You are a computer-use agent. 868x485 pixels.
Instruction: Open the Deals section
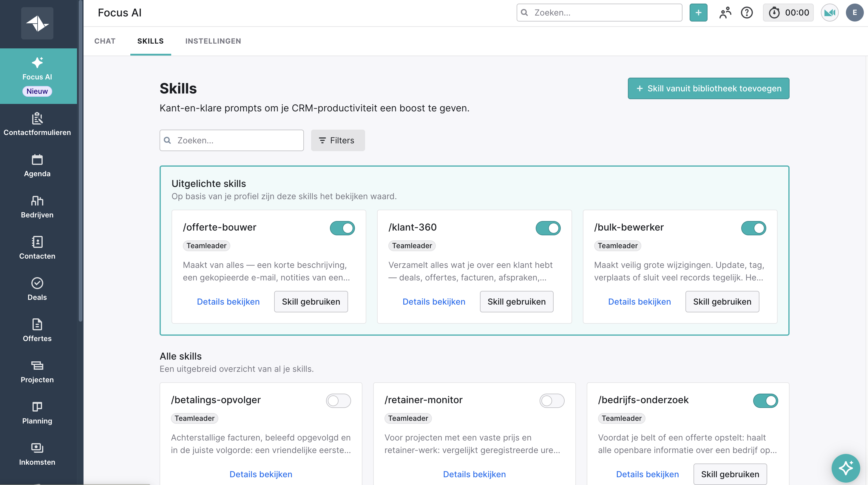coord(37,289)
